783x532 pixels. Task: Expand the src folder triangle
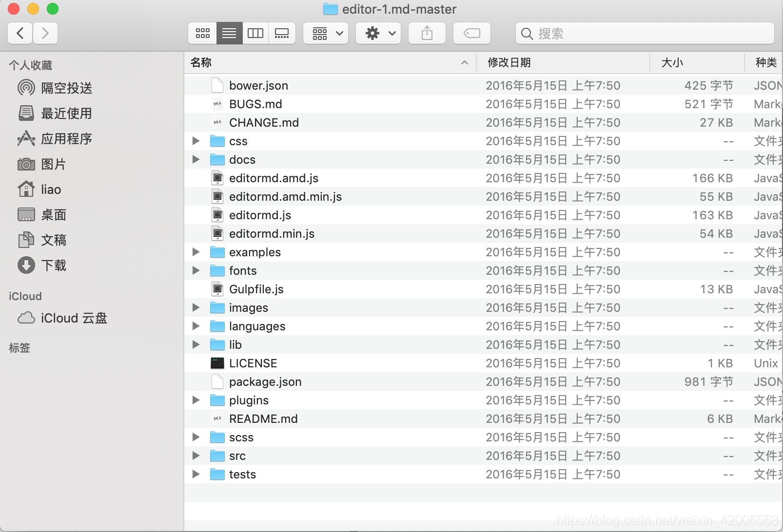click(196, 456)
